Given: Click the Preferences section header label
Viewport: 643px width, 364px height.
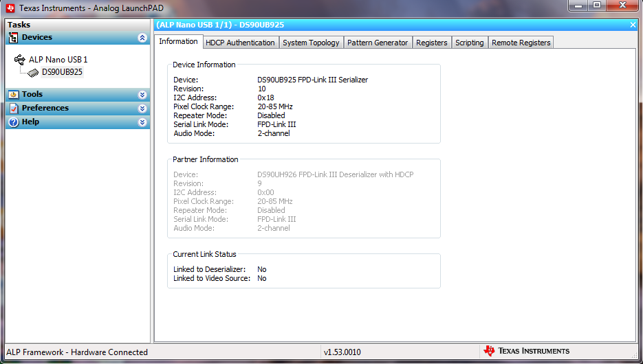Looking at the screenshot, I should click(x=45, y=108).
